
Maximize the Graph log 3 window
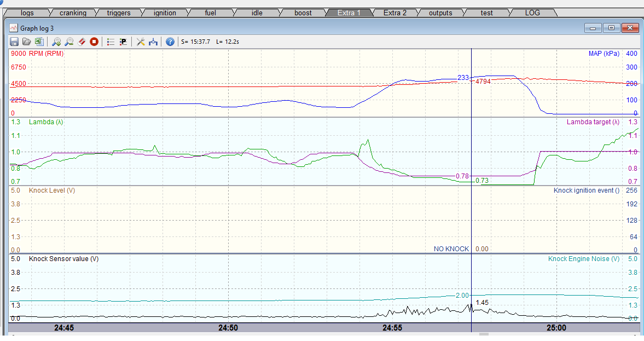611,28
